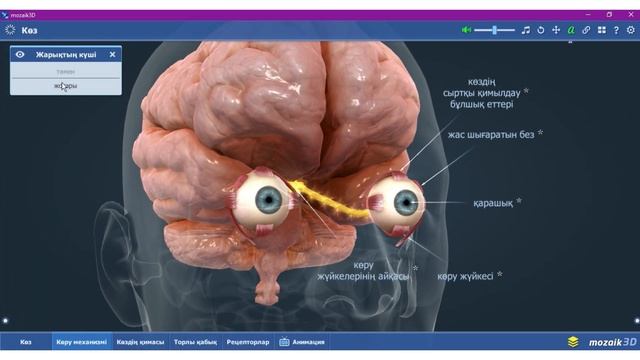
Task: Select the төмен light intensity option
Action: pos(66,71)
